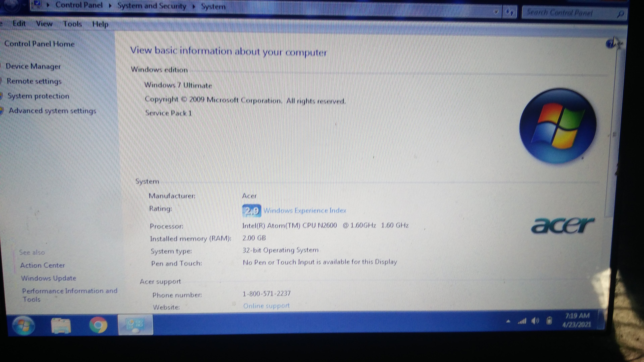Viewport: 644px width, 362px height.
Task: Open the Tools menu
Action: point(72,24)
